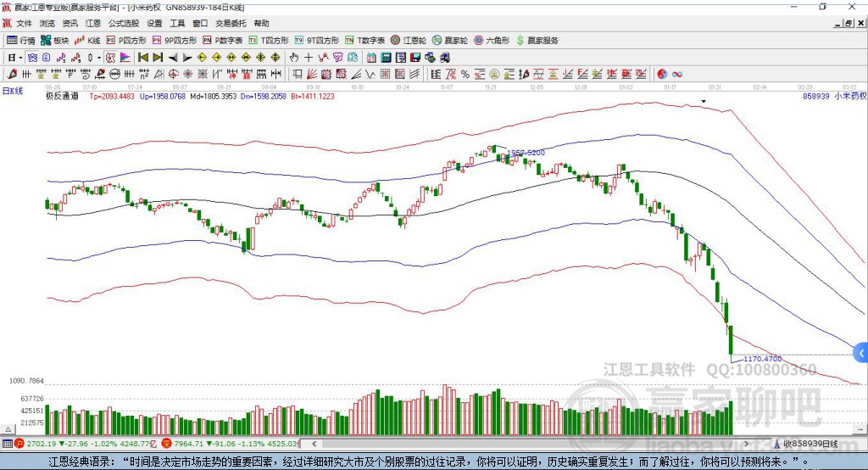Open the 文件 menu
The height and width of the screenshot is (470, 868).
click(x=24, y=23)
